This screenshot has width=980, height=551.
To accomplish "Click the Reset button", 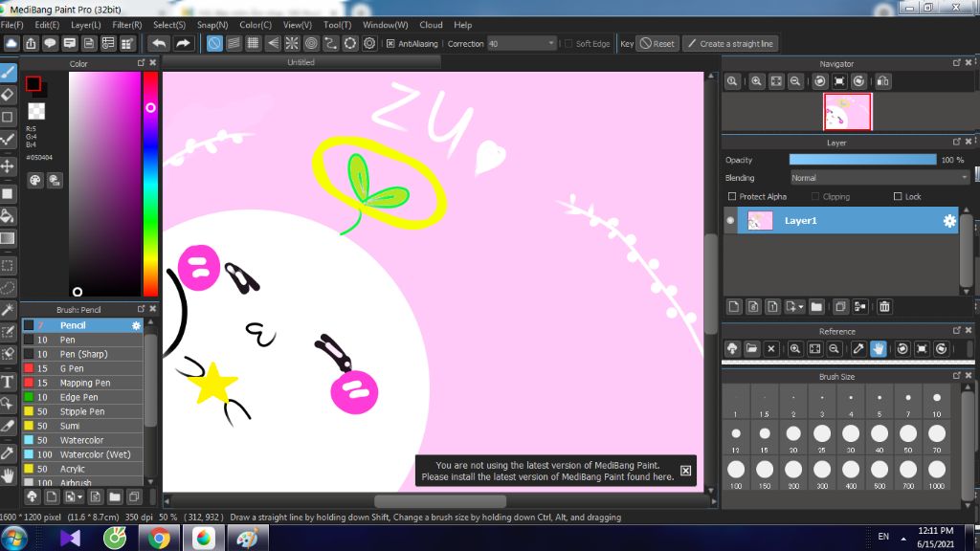I will pos(657,44).
